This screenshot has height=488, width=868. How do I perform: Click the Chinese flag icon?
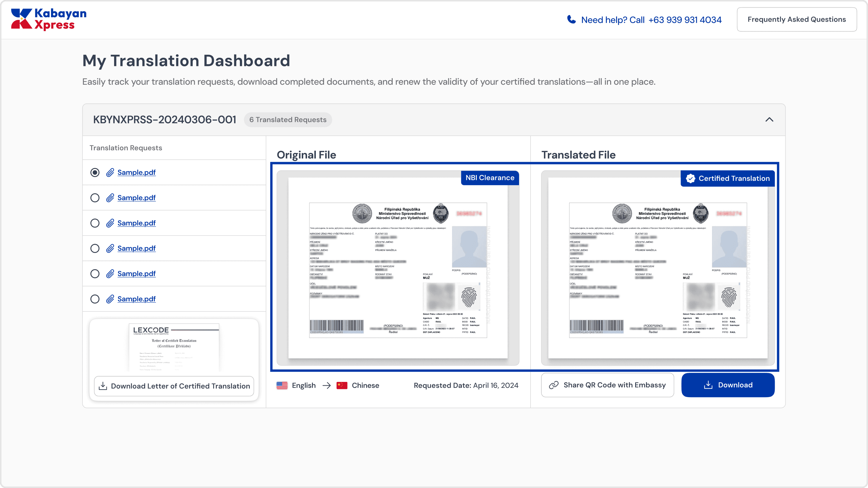coord(342,385)
